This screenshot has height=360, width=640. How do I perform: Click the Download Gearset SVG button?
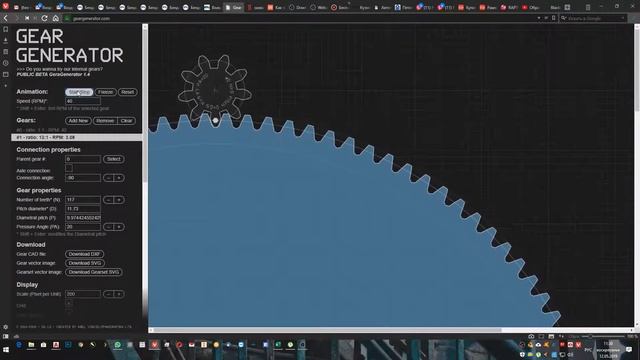(93, 272)
